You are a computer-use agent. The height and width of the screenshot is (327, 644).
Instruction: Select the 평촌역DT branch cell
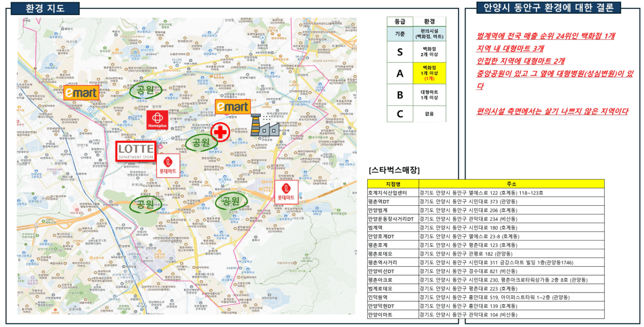[x=393, y=202]
